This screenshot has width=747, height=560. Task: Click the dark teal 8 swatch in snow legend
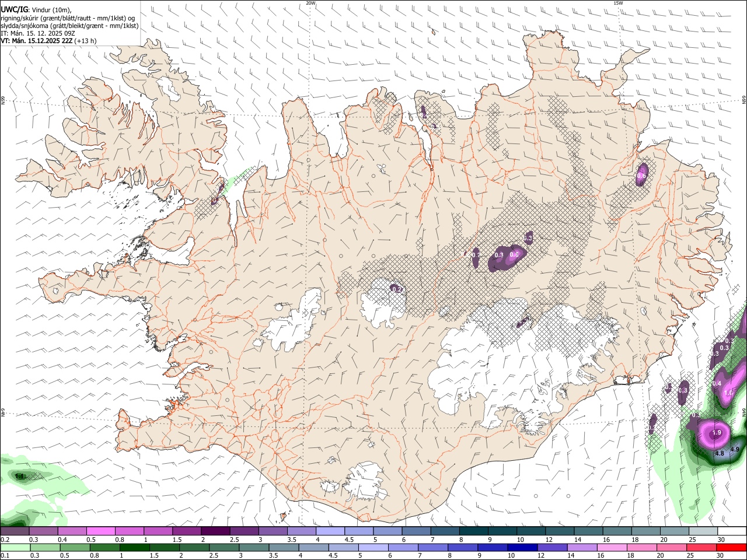click(473, 531)
